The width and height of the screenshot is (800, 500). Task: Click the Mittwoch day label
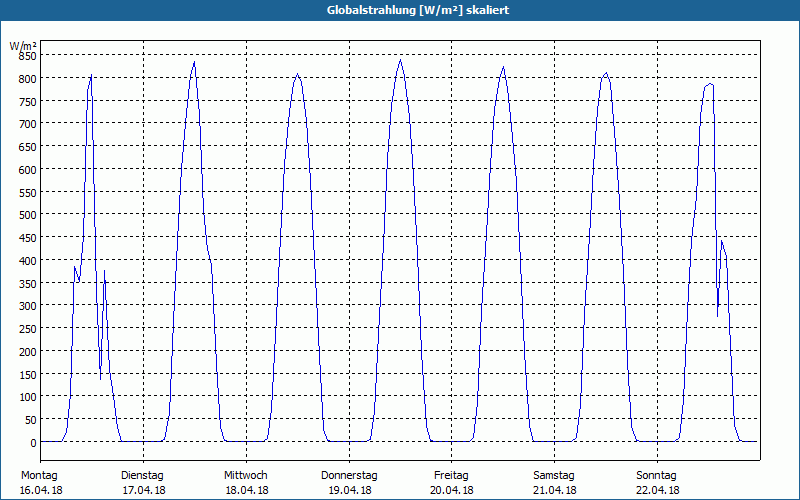point(246,476)
